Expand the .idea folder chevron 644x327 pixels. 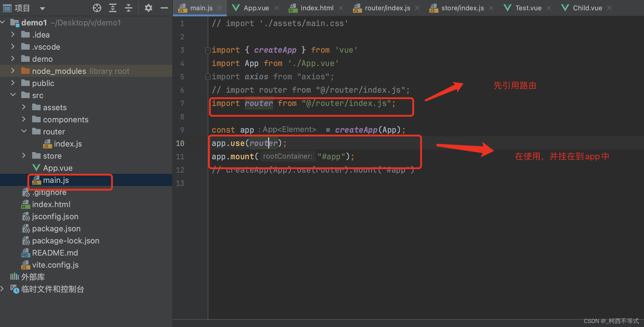click(13, 35)
